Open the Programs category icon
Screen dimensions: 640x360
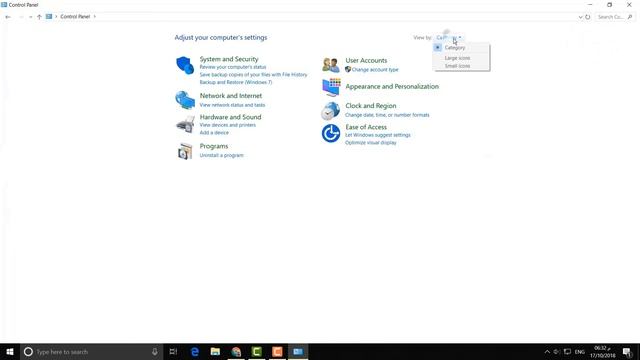click(x=185, y=151)
